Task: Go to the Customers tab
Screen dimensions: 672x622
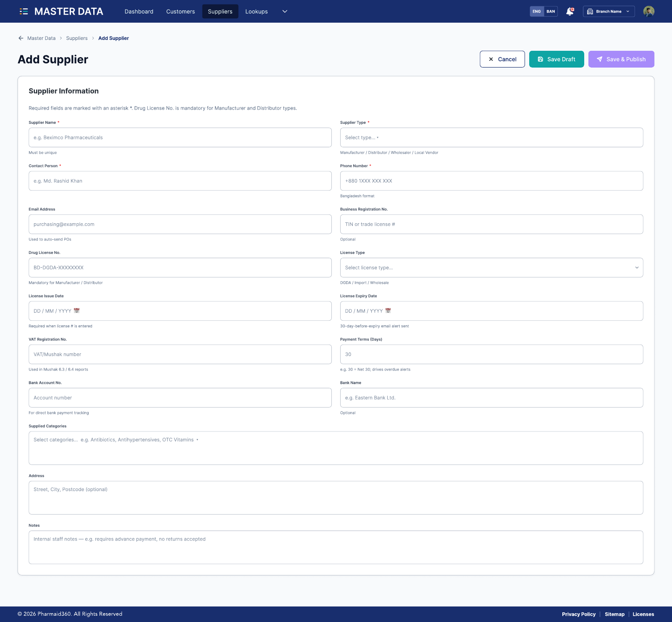Action: click(x=181, y=11)
